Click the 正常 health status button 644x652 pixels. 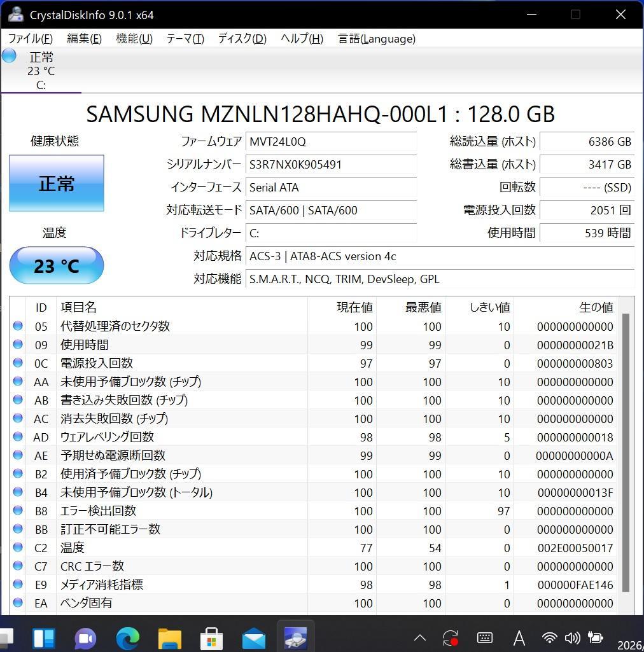click(x=56, y=183)
